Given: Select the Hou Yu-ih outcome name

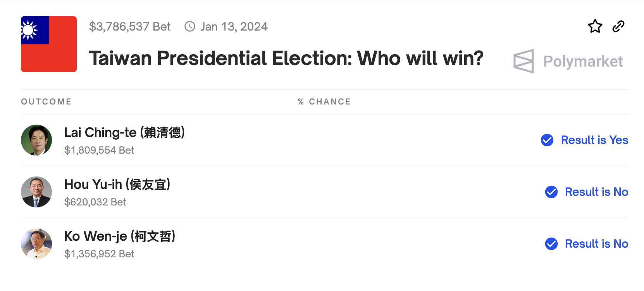Looking at the screenshot, I should pyautogui.click(x=117, y=185).
